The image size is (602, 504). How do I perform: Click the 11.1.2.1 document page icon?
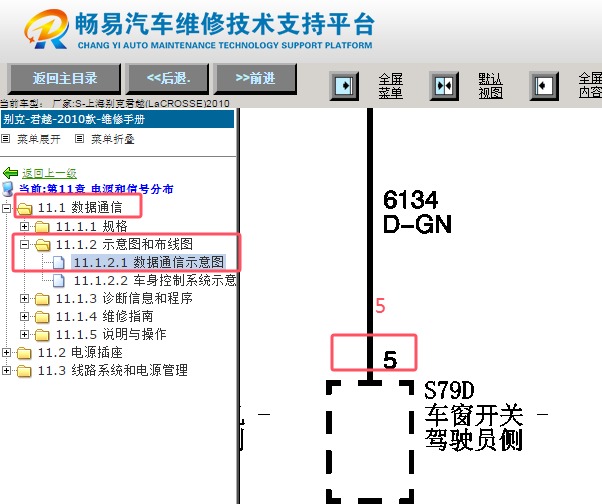59,263
